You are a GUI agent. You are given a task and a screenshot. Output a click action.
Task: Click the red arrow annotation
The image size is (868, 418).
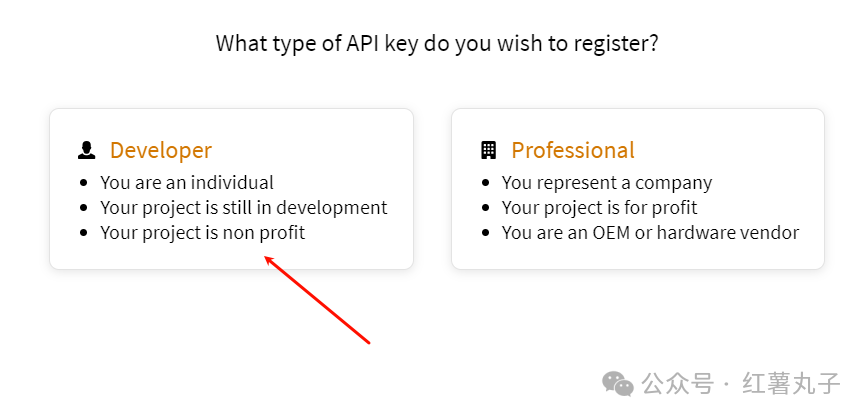pyautogui.click(x=317, y=300)
